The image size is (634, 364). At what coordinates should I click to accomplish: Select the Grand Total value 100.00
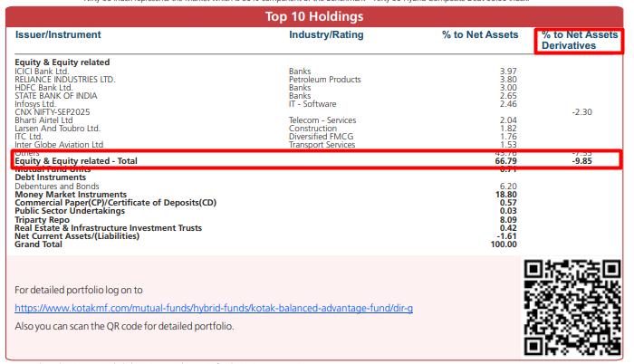[504, 244]
